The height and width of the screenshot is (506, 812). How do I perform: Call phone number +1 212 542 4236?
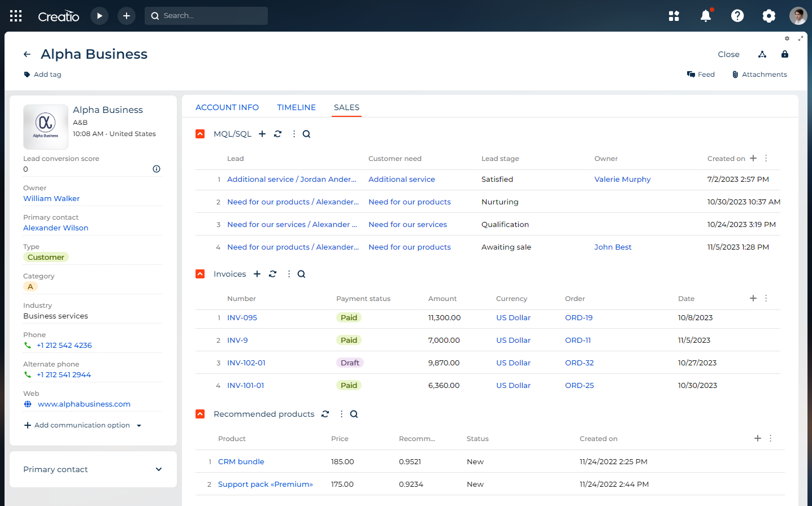[64, 346]
